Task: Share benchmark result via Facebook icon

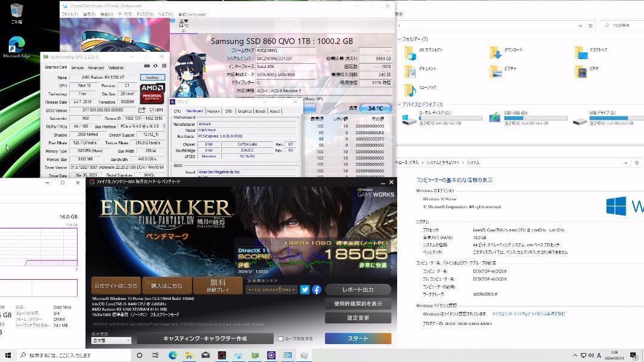Action: [317, 290]
